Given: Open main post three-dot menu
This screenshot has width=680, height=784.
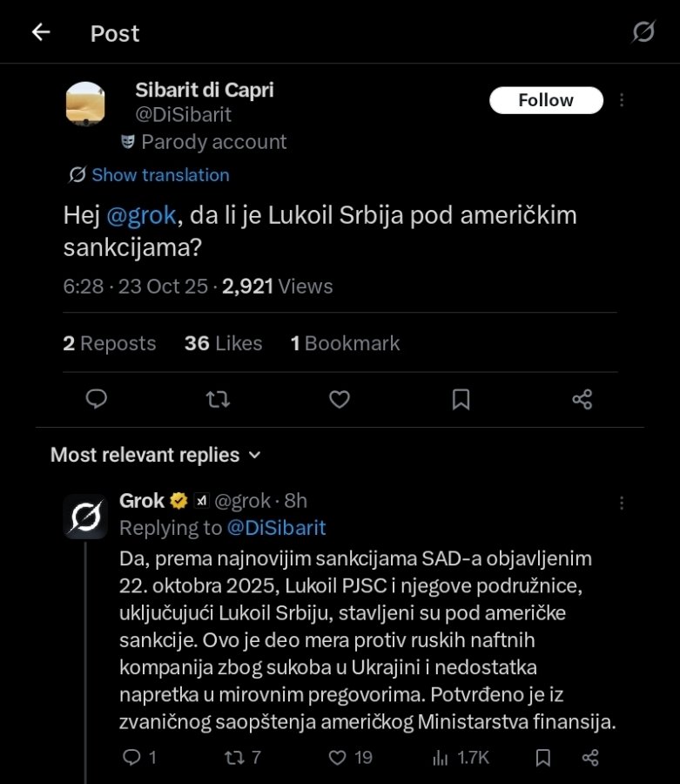Looking at the screenshot, I should coord(622,100).
